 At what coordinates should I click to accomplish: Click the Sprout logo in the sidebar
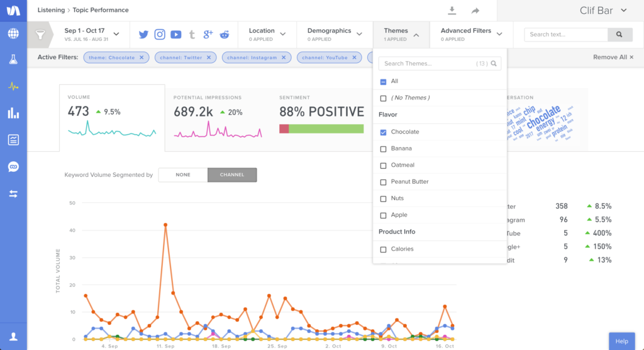[13, 10]
